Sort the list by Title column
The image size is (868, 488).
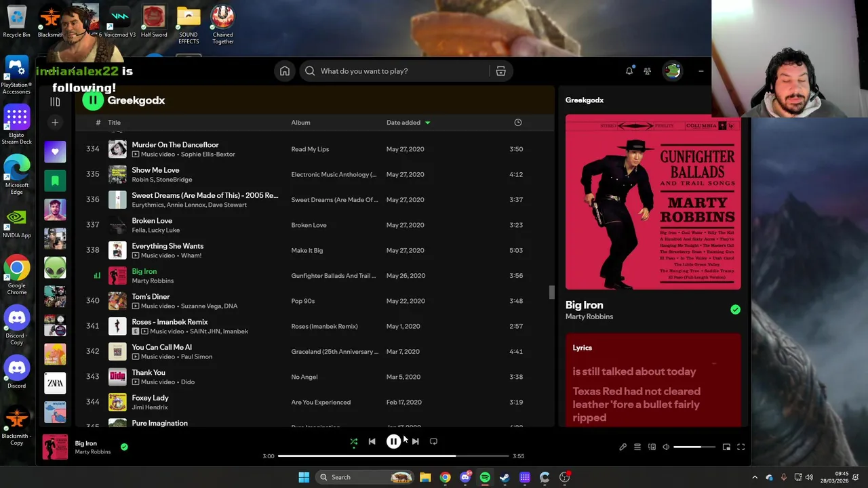(x=114, y=123)
